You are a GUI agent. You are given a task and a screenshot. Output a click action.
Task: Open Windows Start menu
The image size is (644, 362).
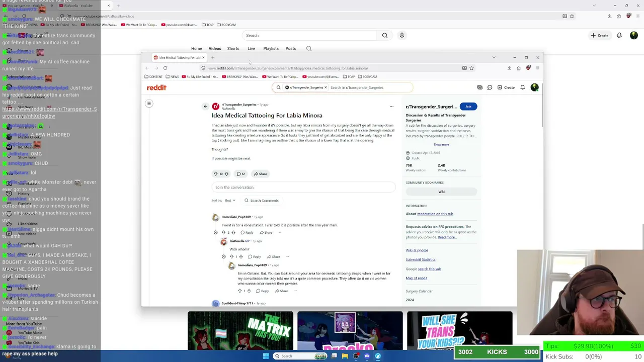click(266, 356)
